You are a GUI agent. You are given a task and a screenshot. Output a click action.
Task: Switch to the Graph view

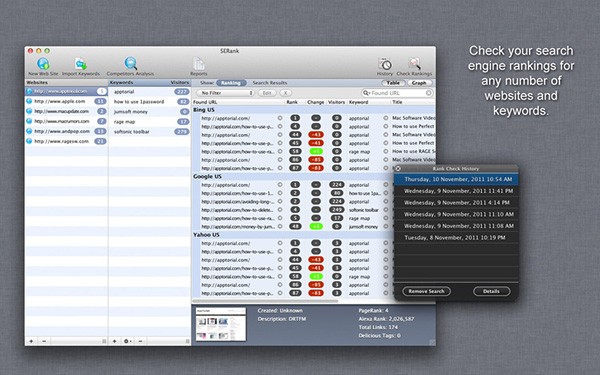(419, 83)
